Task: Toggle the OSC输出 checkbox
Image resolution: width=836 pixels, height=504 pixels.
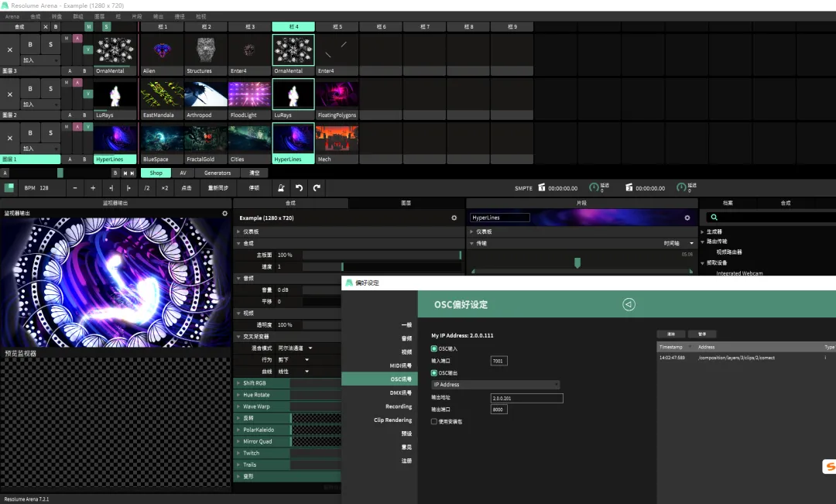Action: (434, 373)
